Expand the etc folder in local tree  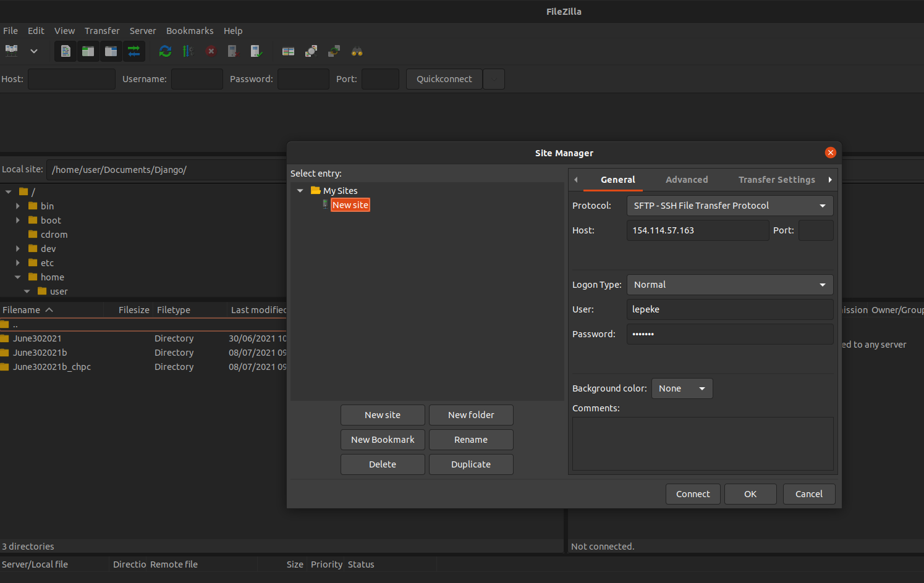pos(18,263)
